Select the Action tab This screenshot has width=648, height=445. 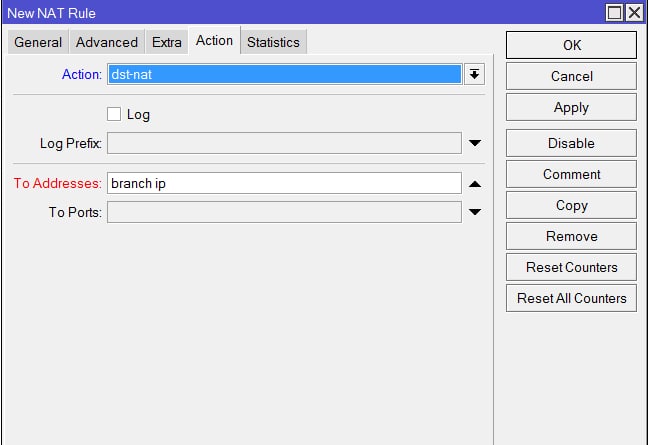pyautogui.click(x=214, y=40)
